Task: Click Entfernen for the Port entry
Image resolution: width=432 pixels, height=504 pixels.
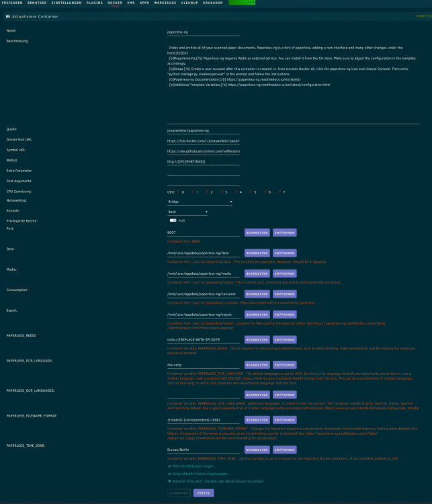Action: pos(285,233)
